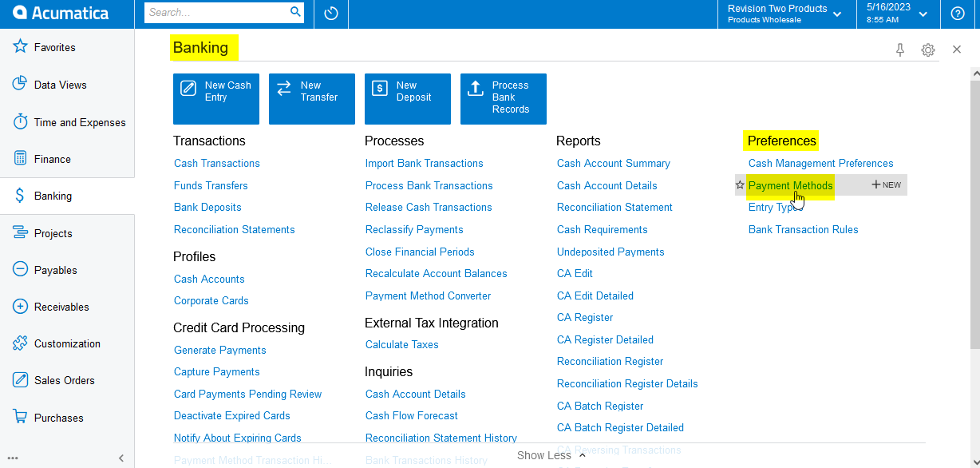Click the vertical scrollbar of Banking menu
The width and height of the screenshot is (980, 468).
pos(975,216)
